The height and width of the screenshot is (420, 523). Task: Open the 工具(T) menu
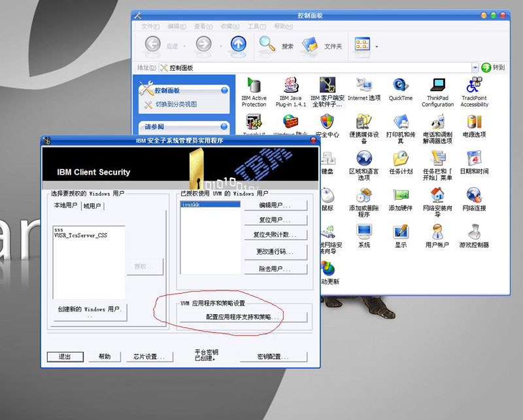256,26
